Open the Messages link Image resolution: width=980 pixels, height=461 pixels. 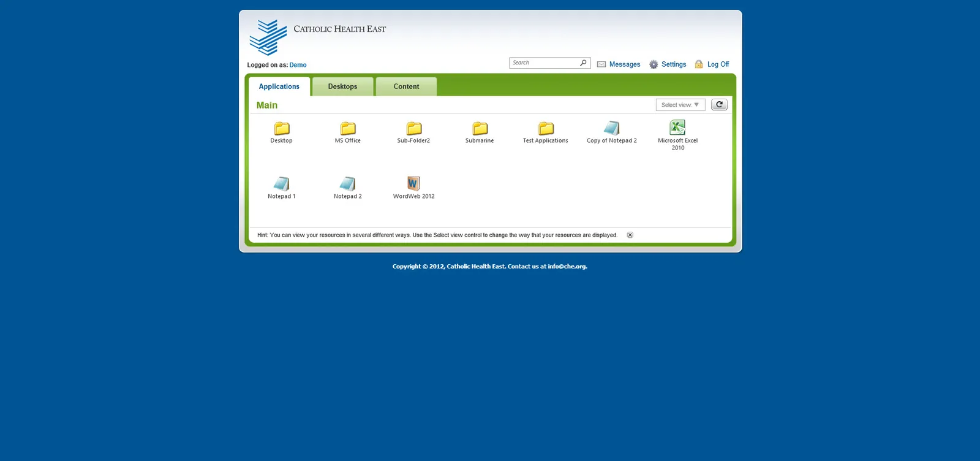point(625,64)
